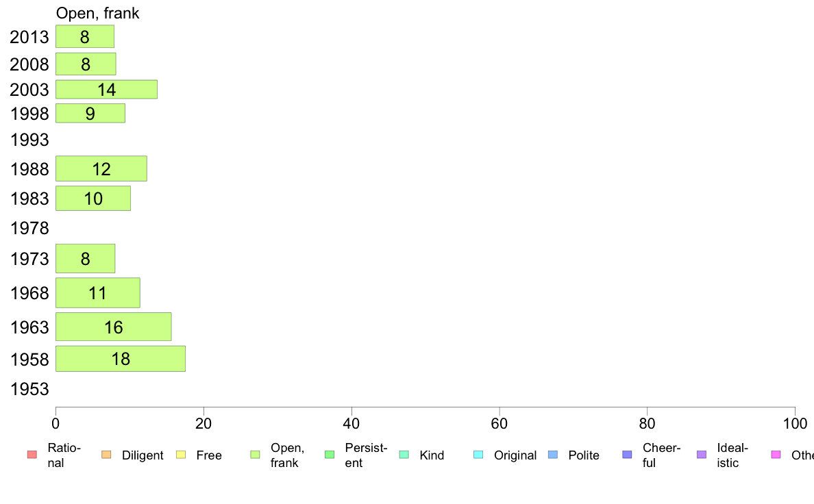Select the Persistent legend green swatch
Screen dimensions: 814x504
coord(330,455)
